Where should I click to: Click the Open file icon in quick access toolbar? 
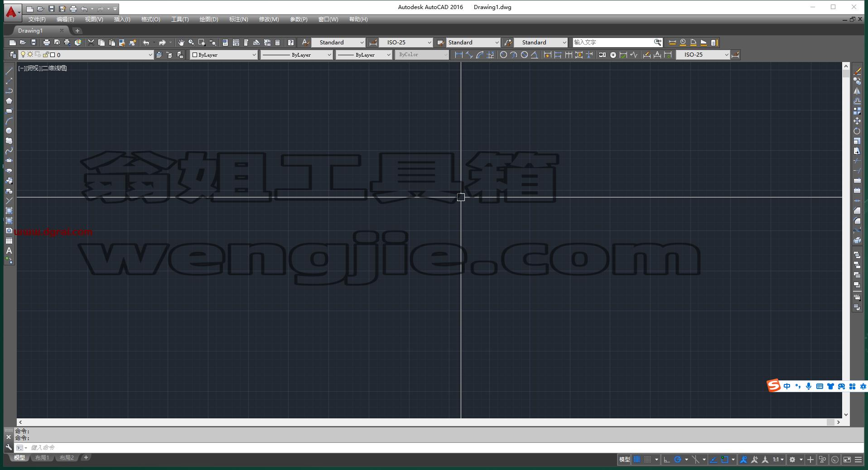coord(40,9)
